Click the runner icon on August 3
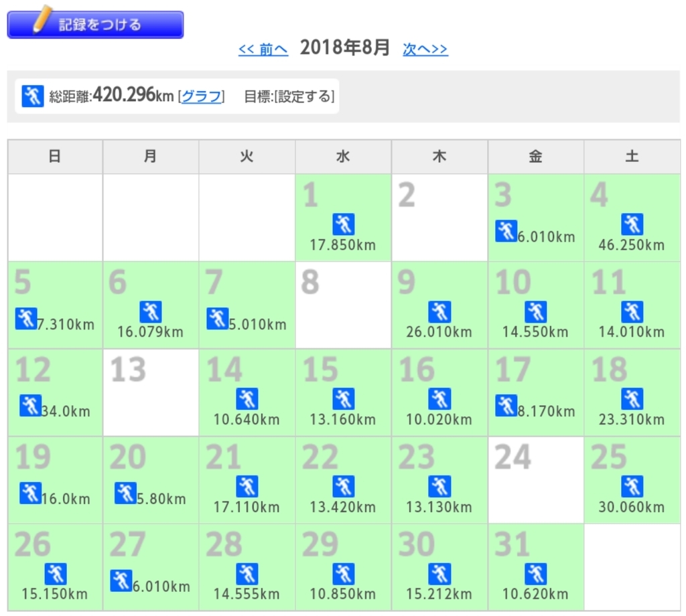This screenshot has height=616, width=686. click(x=506, y=231)
